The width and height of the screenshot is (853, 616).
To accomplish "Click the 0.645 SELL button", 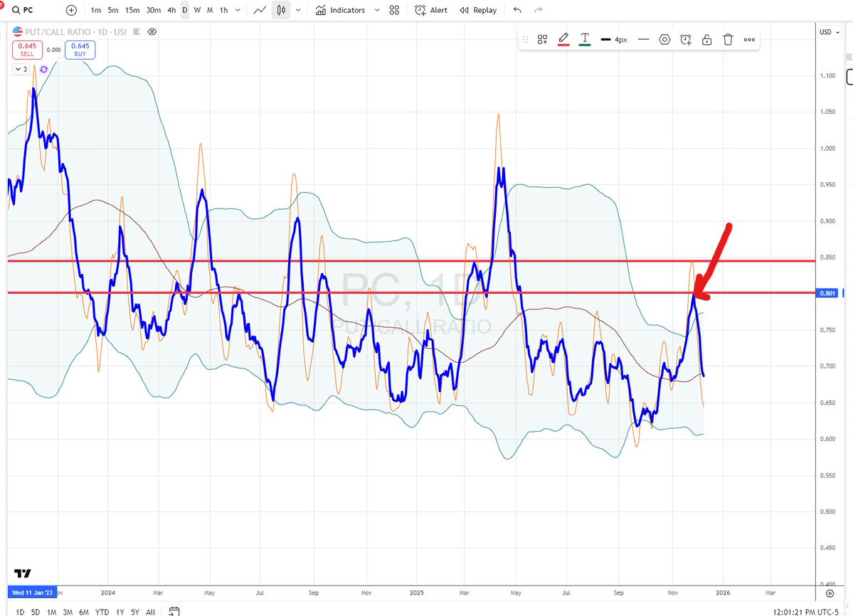I will click(27, 50).
